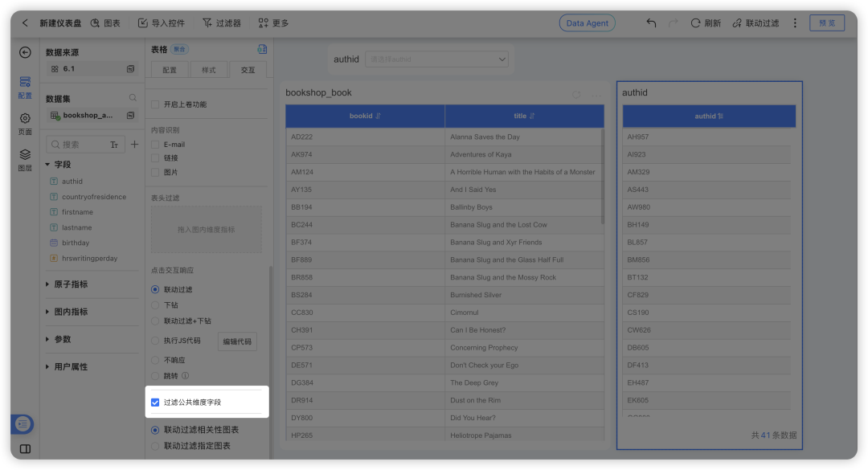Switch to the 样式 tab
868x470 pixels.
pyautogui.click(x=209, y=70)
